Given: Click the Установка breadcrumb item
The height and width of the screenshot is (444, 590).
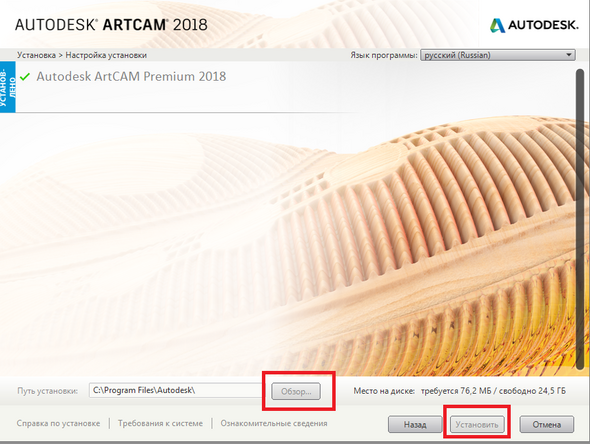Looking at the screenshot, I should pos(36,55).
